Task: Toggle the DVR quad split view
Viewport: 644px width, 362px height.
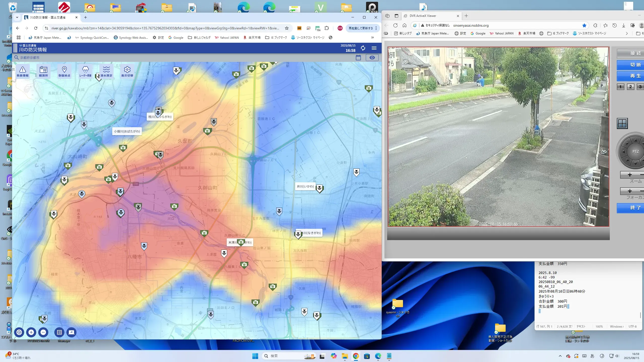Action: point(622,123)
